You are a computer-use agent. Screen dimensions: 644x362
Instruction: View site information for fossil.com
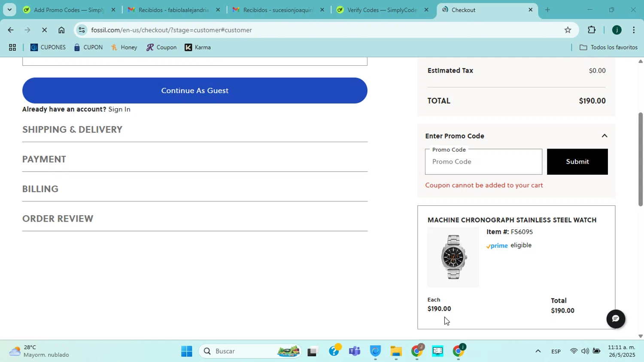[82, 30]
